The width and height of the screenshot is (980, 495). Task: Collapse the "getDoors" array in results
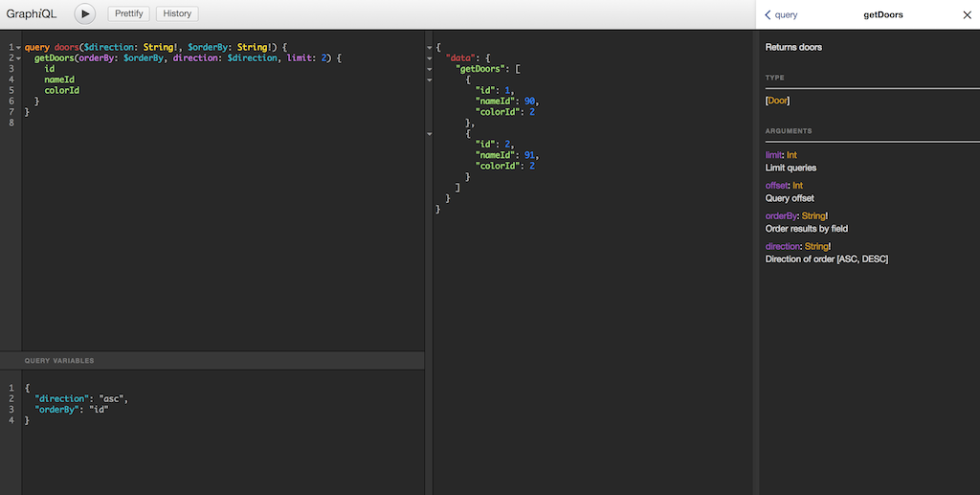point(429,69)
